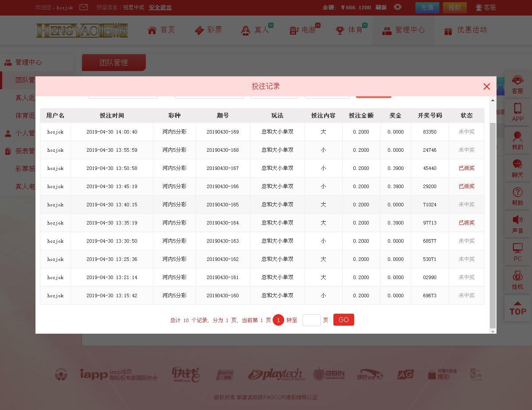The height and width of the screenshot is (410, 532).
Task: Click period number 20190430-169
Action: tap(223, 132)
